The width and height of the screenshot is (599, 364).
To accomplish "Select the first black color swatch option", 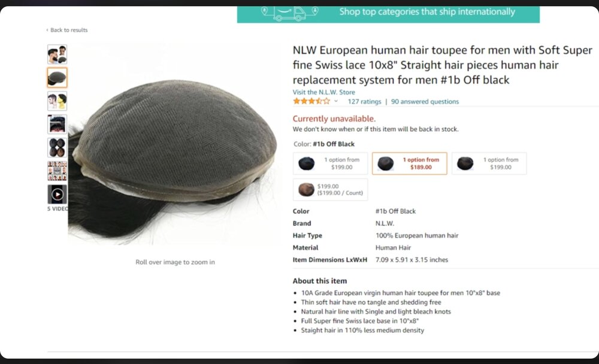I will point(331,163).
